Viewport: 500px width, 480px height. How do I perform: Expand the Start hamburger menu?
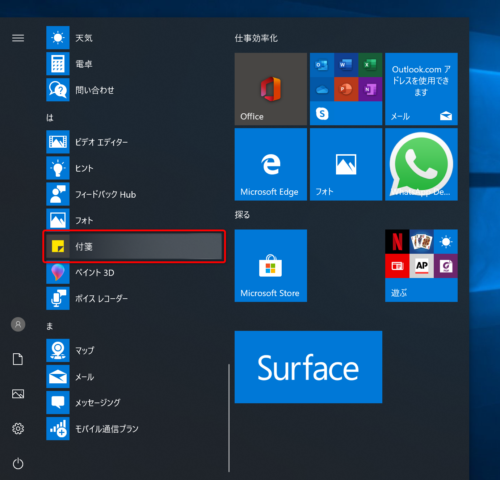tap(18, 38)
